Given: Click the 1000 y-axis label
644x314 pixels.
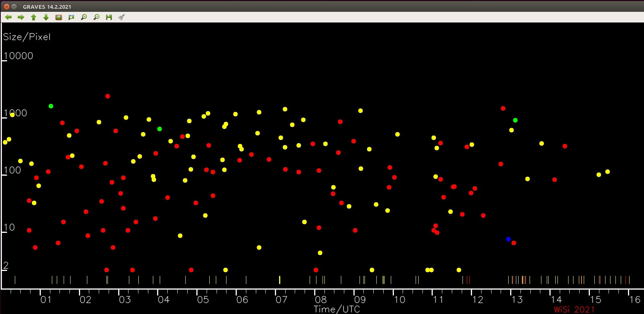Looking at the screenshot, I should 15,113.
